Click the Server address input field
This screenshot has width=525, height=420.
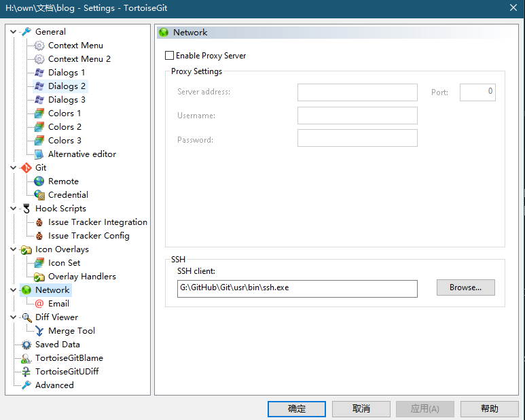(x=357, y=92)
